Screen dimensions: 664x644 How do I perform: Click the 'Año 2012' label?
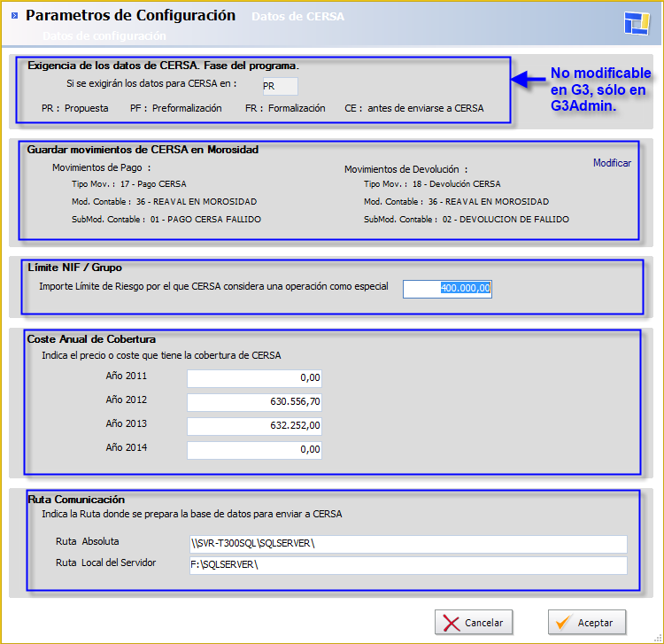(127, 400)
